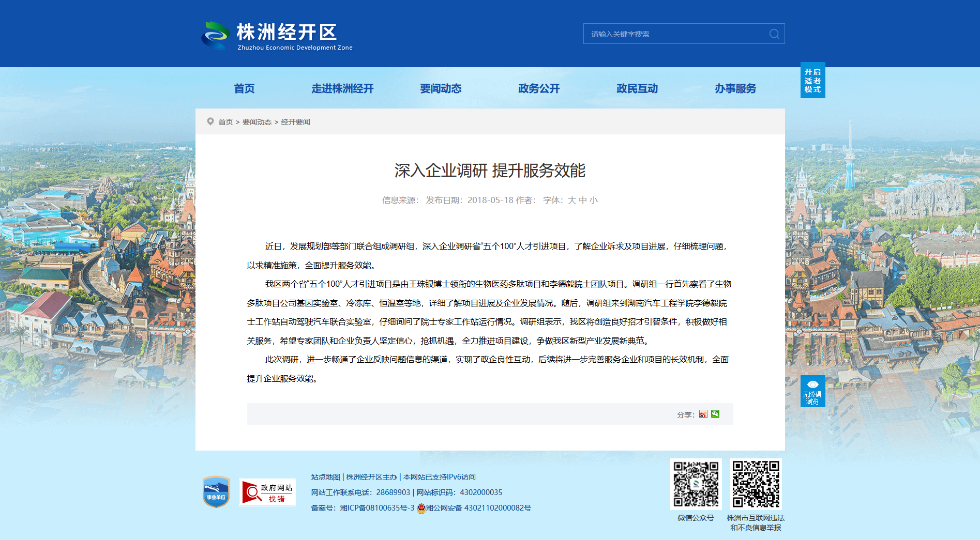Image resolution: width=980 pixels, height=540 pixels.
Task: Set font size to 小
Action: tap(593, 200)
